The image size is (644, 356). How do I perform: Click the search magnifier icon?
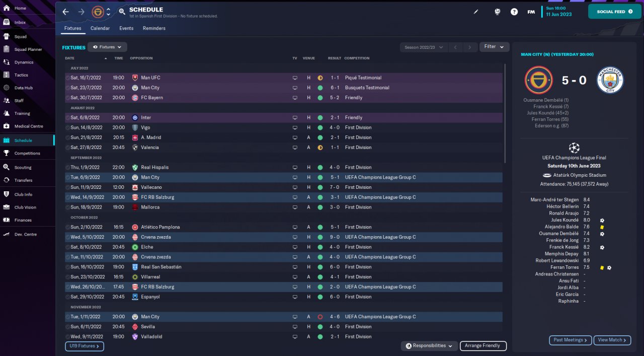pos(122,11)
